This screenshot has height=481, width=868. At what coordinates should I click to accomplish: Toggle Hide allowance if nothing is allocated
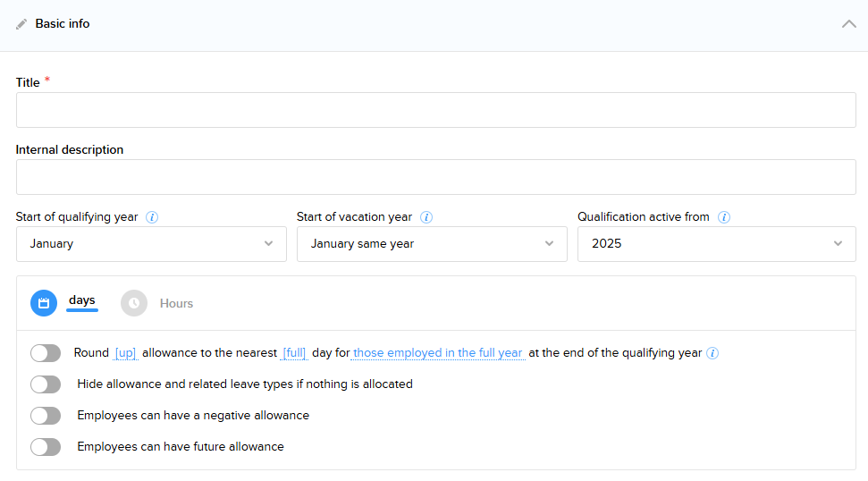click(46, 384)
